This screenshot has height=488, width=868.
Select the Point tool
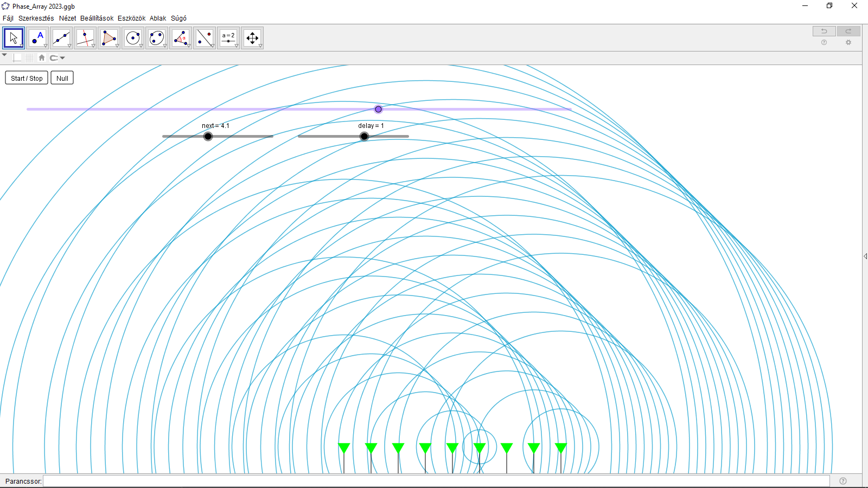click(37, 38)
